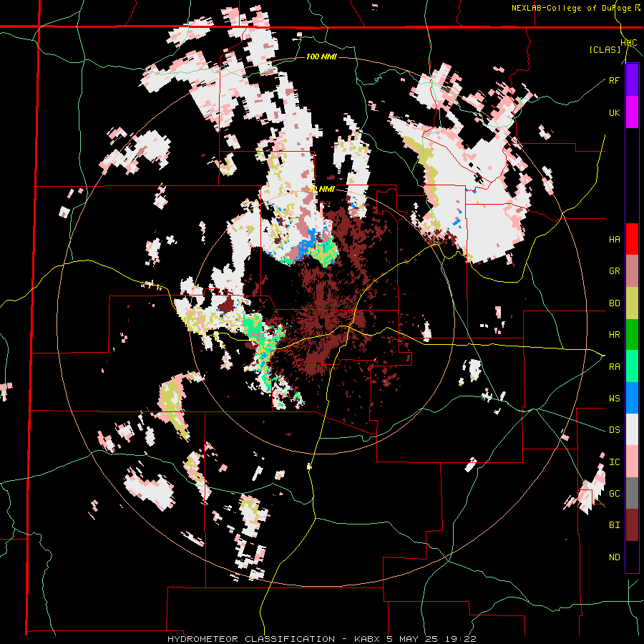
Task: Click the '100 NMI' range ring label
Action: coord(321,57)
